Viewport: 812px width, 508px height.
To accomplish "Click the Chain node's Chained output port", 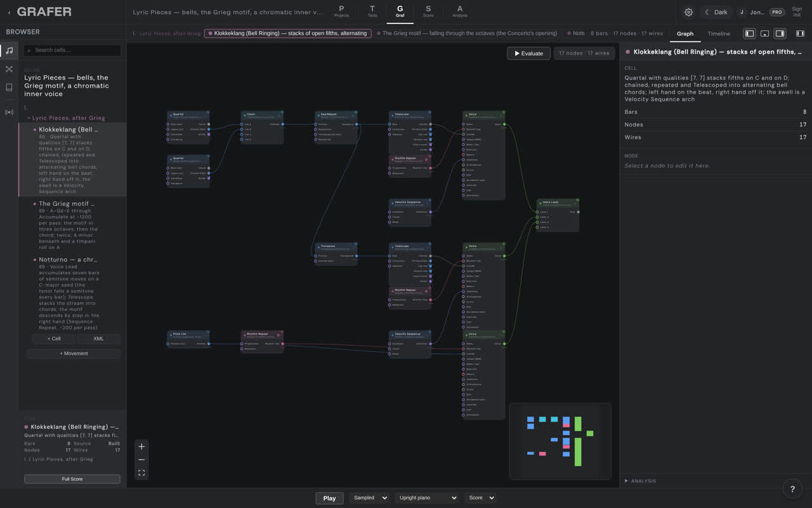I will coord(282,124).
